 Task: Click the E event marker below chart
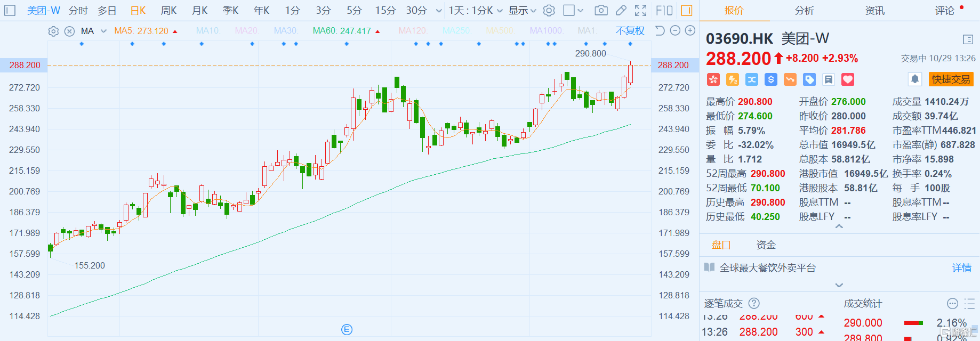tap(347, 329)
